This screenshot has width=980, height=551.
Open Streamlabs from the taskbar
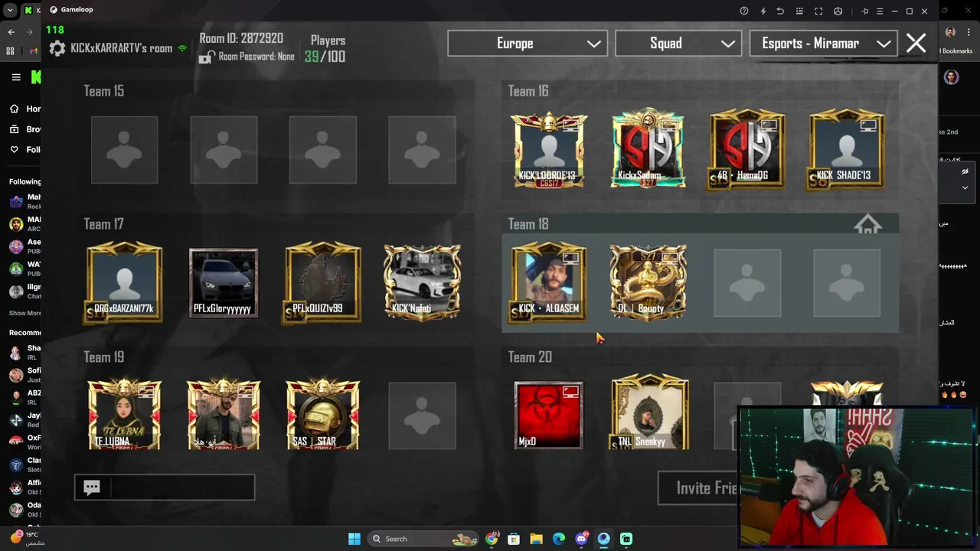626,539
